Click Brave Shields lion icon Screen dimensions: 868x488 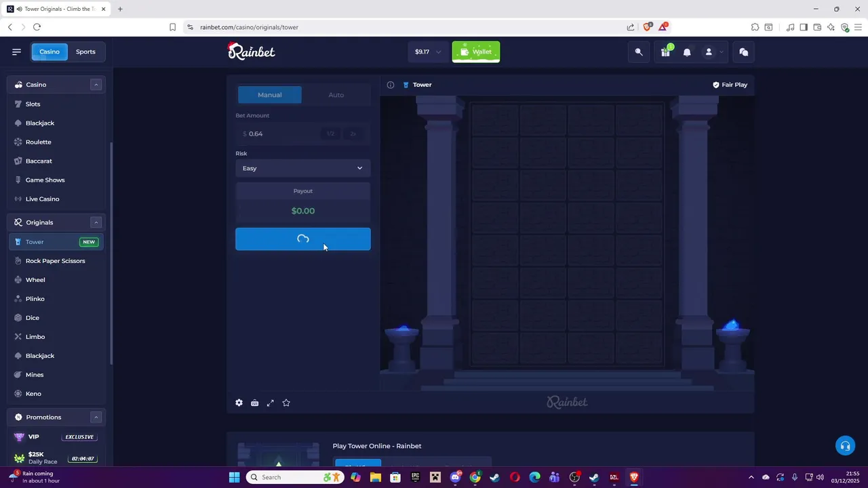648,27
